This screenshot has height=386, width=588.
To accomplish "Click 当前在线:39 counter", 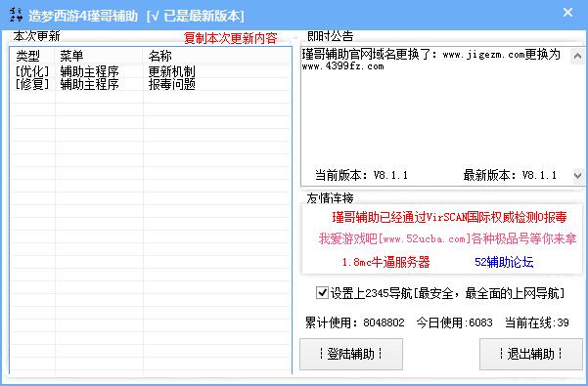I will 537,322.
